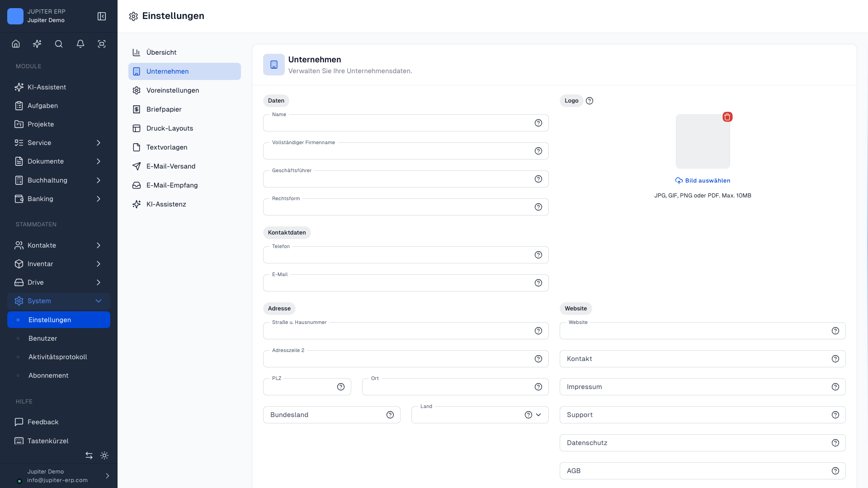
Task: Click help icon in PLZ field
Action: click(x=341, y=387)
